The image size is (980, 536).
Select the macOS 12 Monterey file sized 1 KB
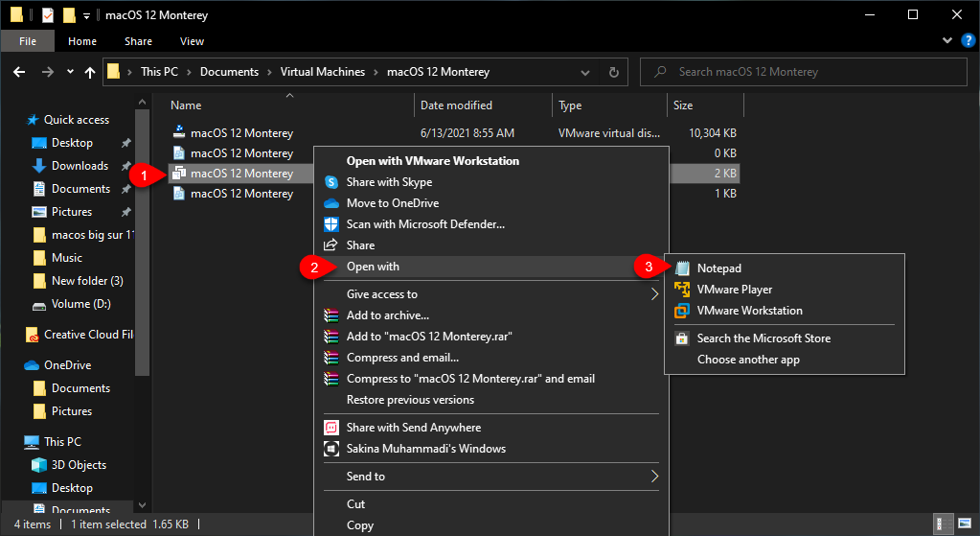coord(240,194)
